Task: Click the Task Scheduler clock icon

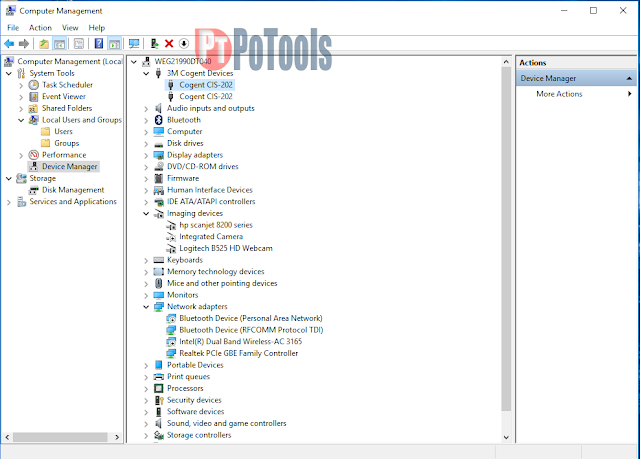Action: pos(33,85)
